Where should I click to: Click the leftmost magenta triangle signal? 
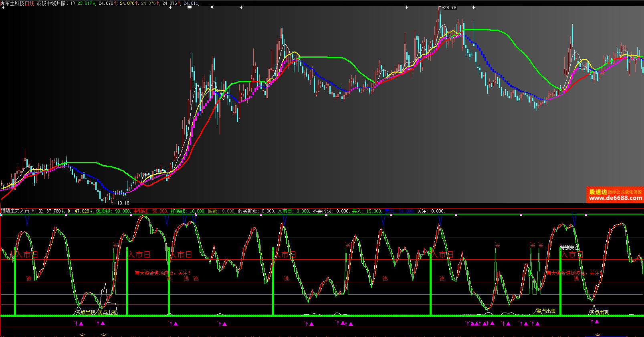pyautogui.click(x=81, y=323)
